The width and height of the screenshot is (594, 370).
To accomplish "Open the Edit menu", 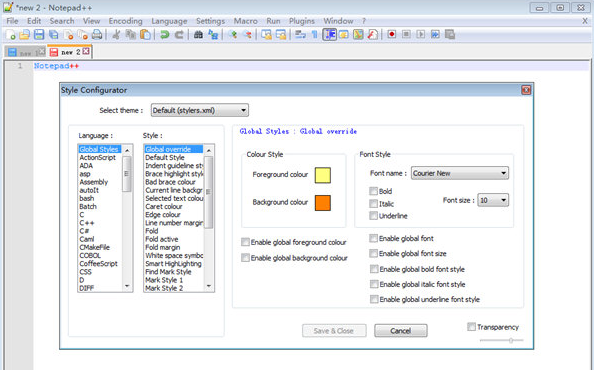I will (34, 21).
